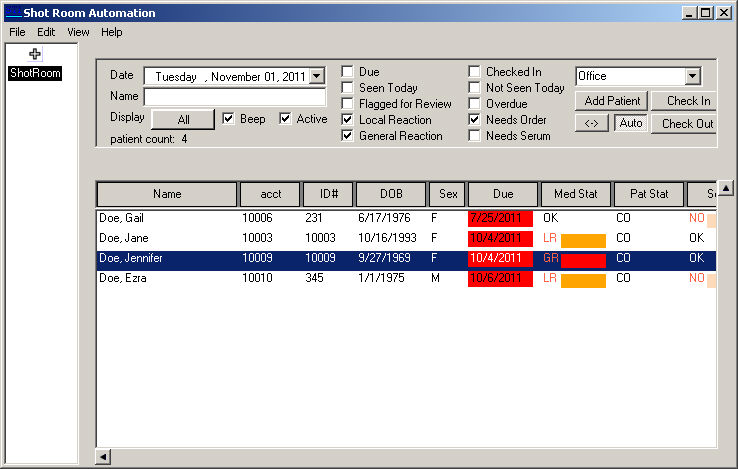Screen dimensions: 738x469
Task: Click red GR swatch in Doe, Jennifer row
Action: (x=583, y=260)
